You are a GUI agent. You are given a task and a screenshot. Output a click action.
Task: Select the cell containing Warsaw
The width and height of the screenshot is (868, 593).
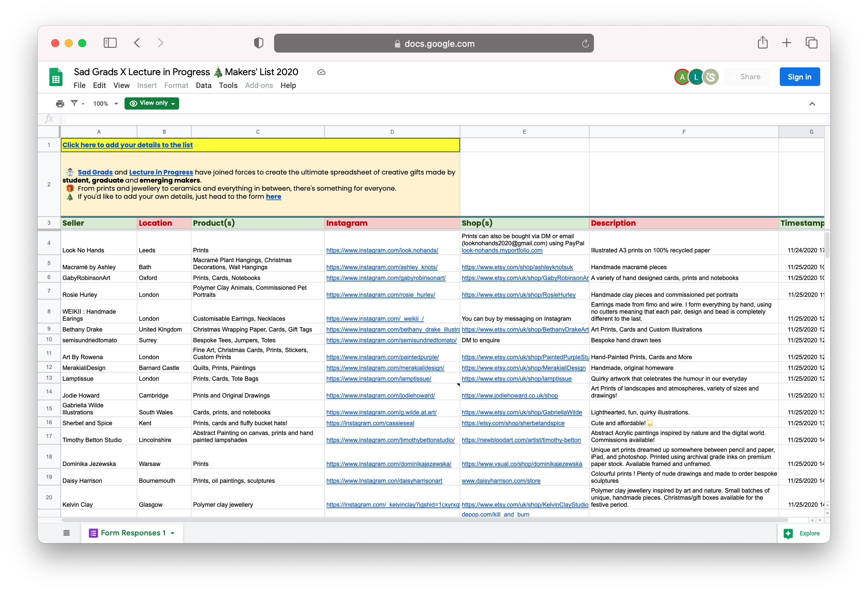pyautogui.click(x=164, y=457)
